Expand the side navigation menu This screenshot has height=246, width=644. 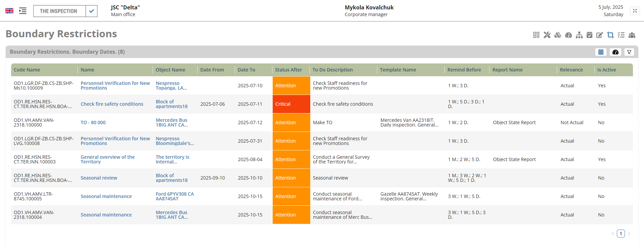click(23, 11)
